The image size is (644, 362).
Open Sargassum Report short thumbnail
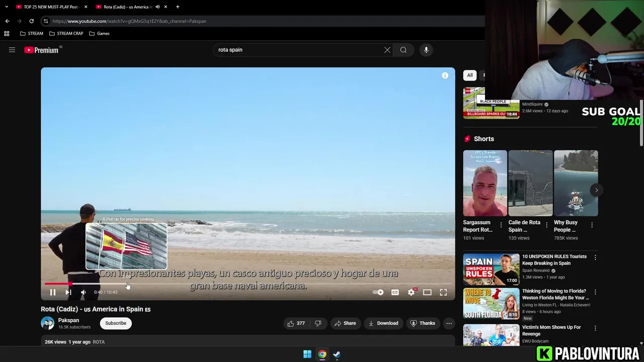[x=485, y=183]
